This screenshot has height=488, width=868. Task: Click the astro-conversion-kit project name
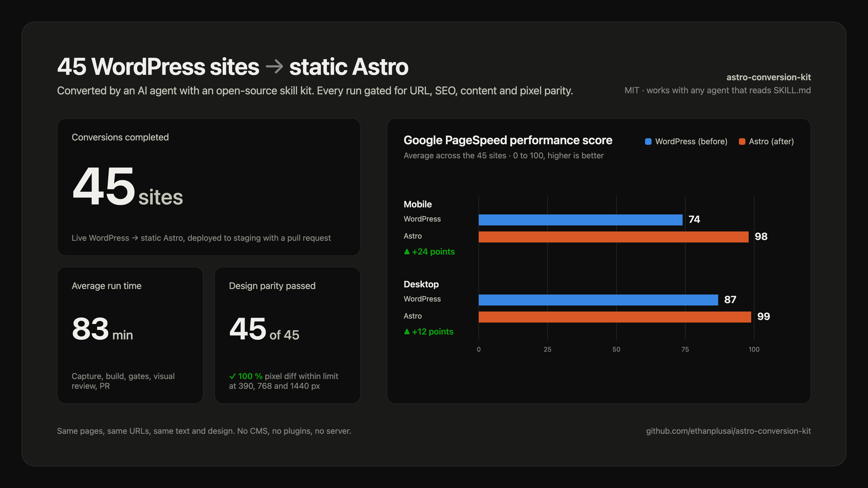point(768,77)
